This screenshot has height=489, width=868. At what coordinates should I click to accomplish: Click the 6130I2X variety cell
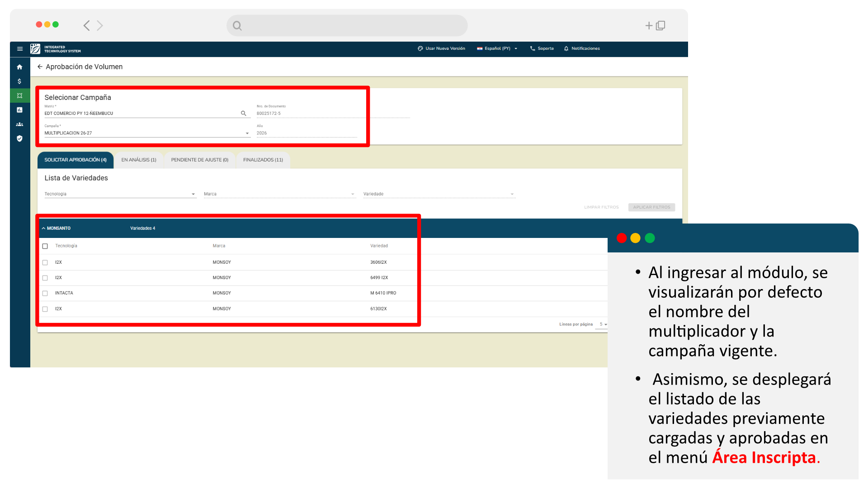378,309
